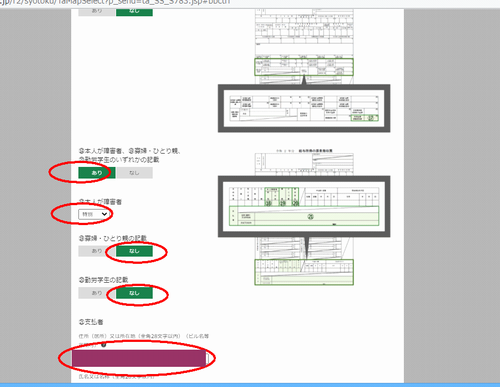Screen dimensions: 500x387
Task: Click the 支払者 section heading
Action: [x=91, y=322]
